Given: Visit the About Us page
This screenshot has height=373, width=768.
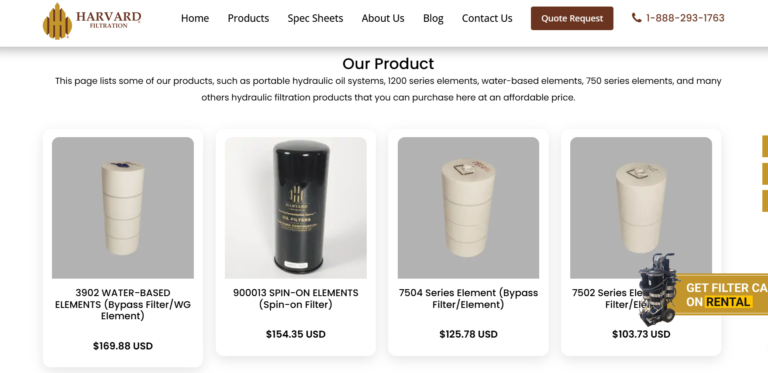Looking at the screenshot, I should coord(383,19).
